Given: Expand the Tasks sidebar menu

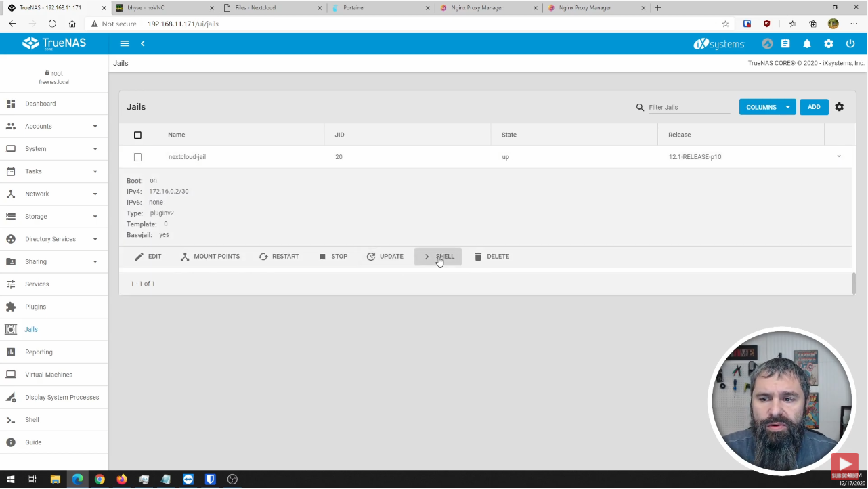Looking at the screenshot, I should (54, 171).
